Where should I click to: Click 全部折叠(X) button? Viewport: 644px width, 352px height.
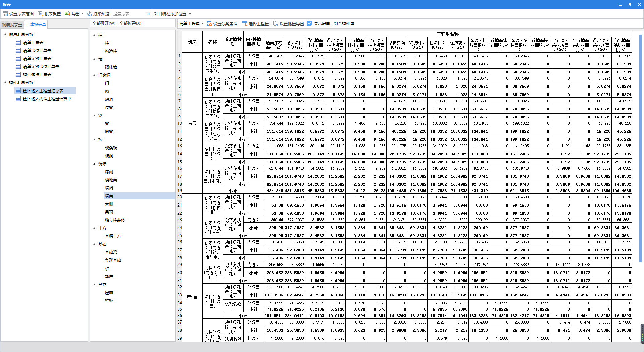point(130,23)
